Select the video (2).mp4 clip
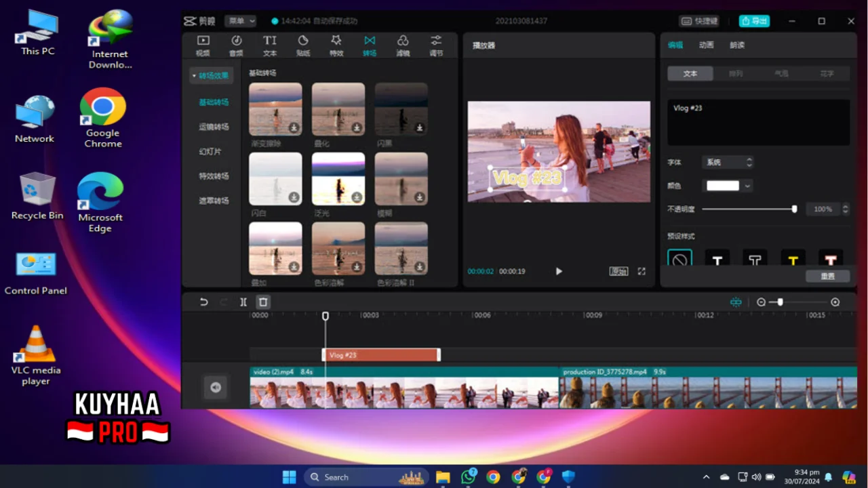This screenshot has width=868, height=488. (x=404, y=387)
